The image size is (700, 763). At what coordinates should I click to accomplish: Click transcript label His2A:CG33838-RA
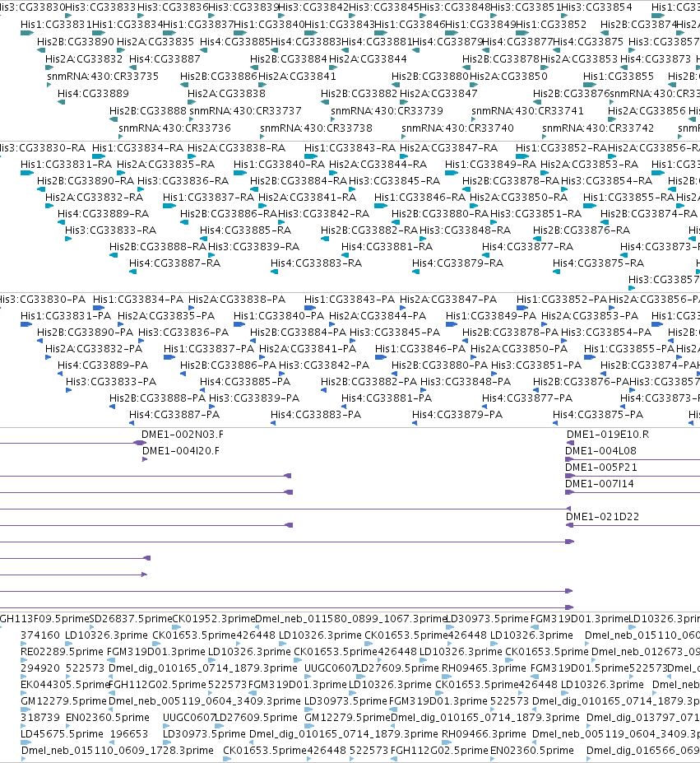[x=236, y=147]
